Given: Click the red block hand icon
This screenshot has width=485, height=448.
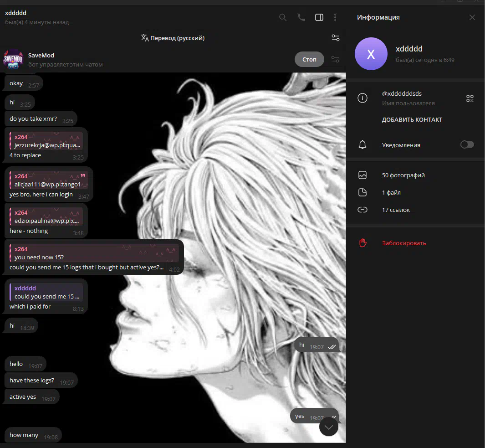Looking at the screenshot, I should click(363, 243).
